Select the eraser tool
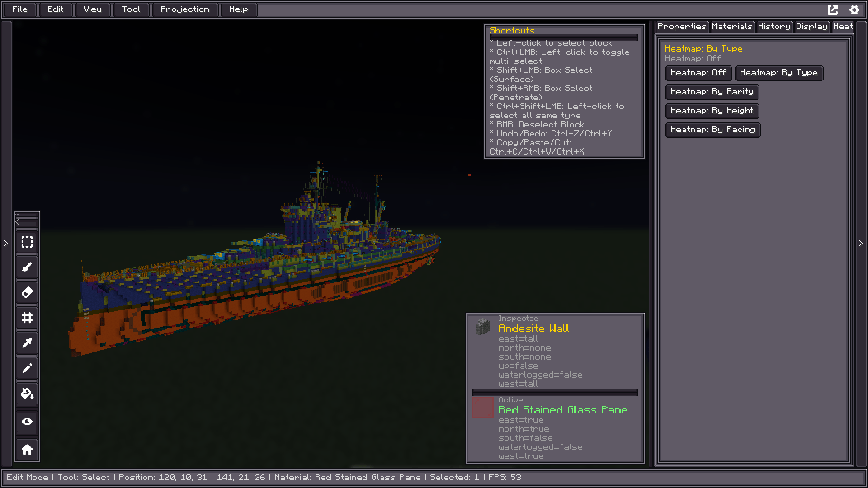Viewport: 868px width, 488px height. 27,293
